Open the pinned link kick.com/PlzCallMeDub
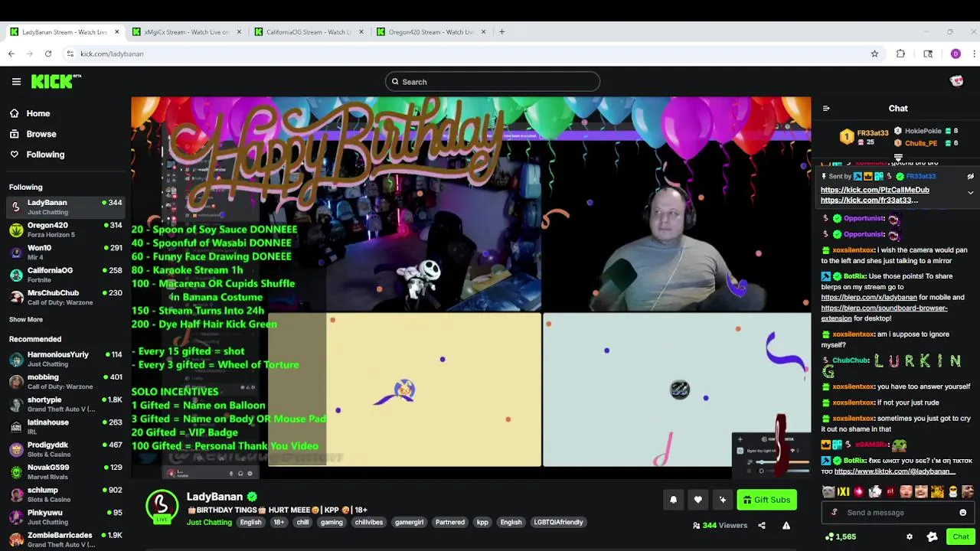 click(x=875, y=190)
